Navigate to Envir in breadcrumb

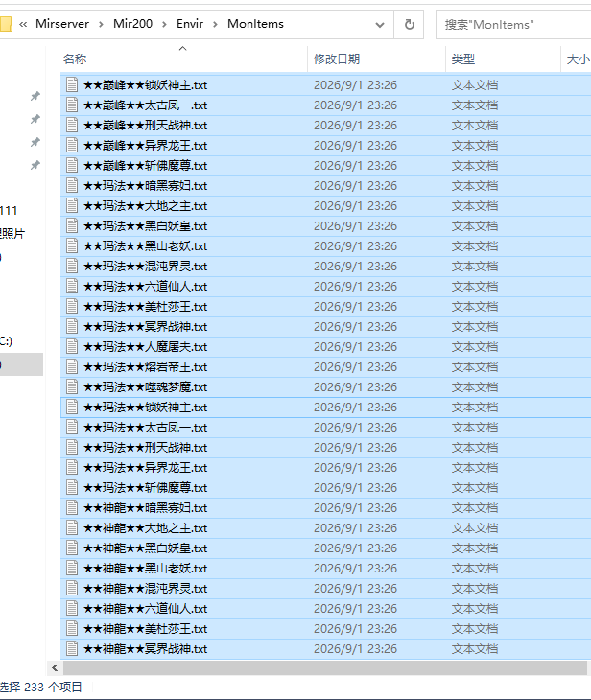click(x=190, y=24)
